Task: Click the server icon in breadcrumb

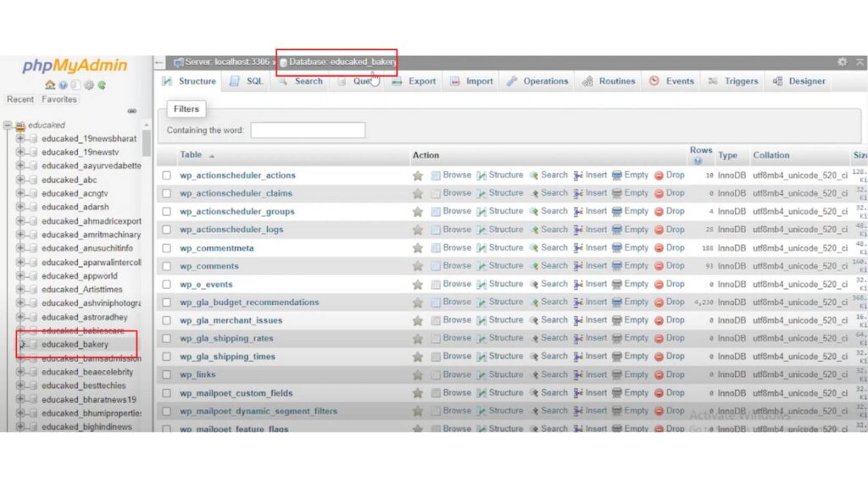Action: (178, 62)
